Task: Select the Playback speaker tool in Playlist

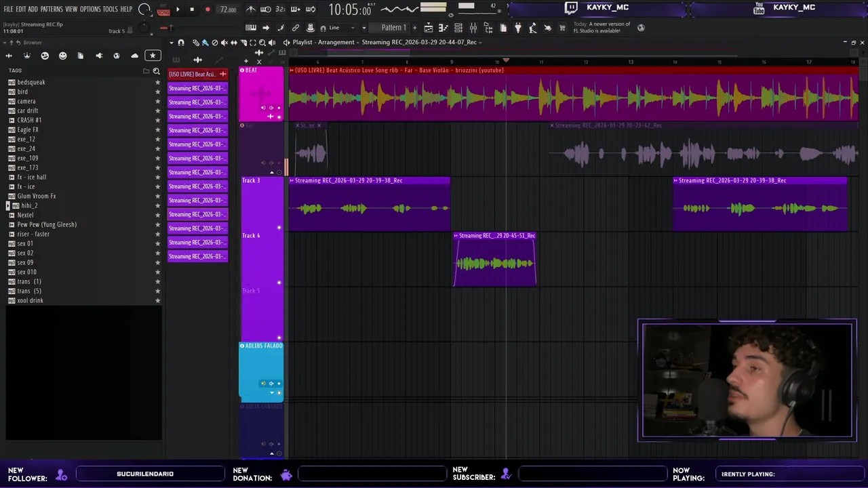Action: point(272,43)
